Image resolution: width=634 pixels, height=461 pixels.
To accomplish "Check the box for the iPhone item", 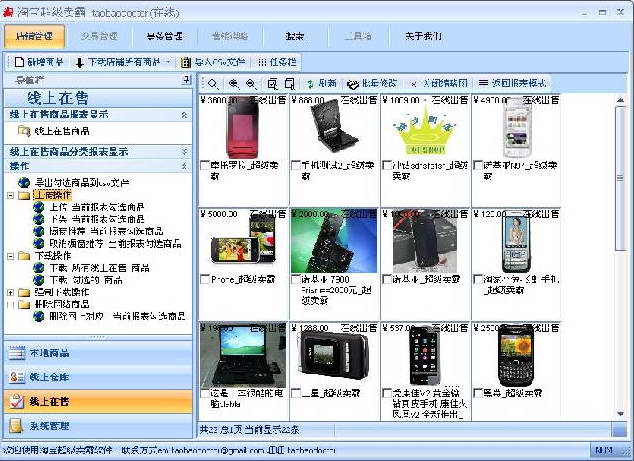I will [205, 279].
